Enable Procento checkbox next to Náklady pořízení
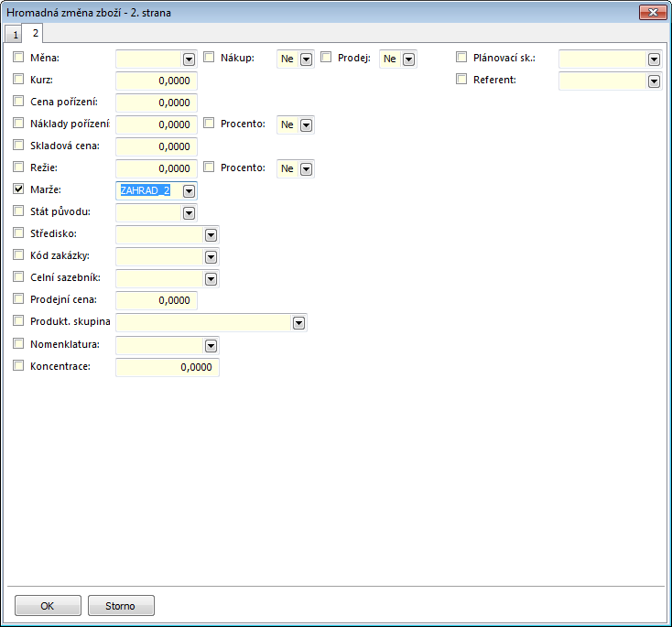Screen dimensions: 672x627 (209, 123)
